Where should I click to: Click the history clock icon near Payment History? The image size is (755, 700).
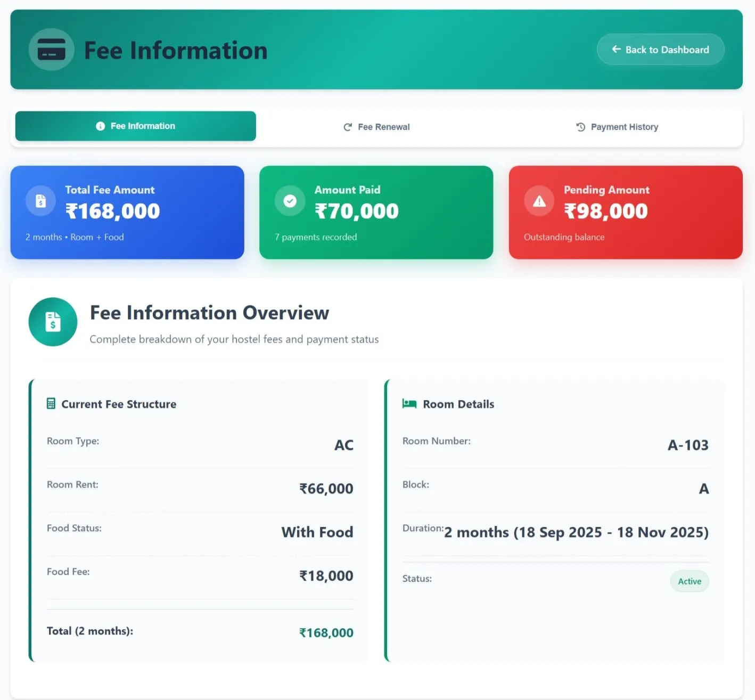pos(580,127)
